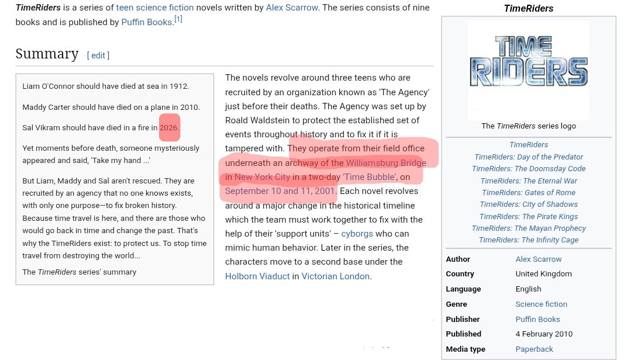Follow the cyborgs link

click(357, 234)
